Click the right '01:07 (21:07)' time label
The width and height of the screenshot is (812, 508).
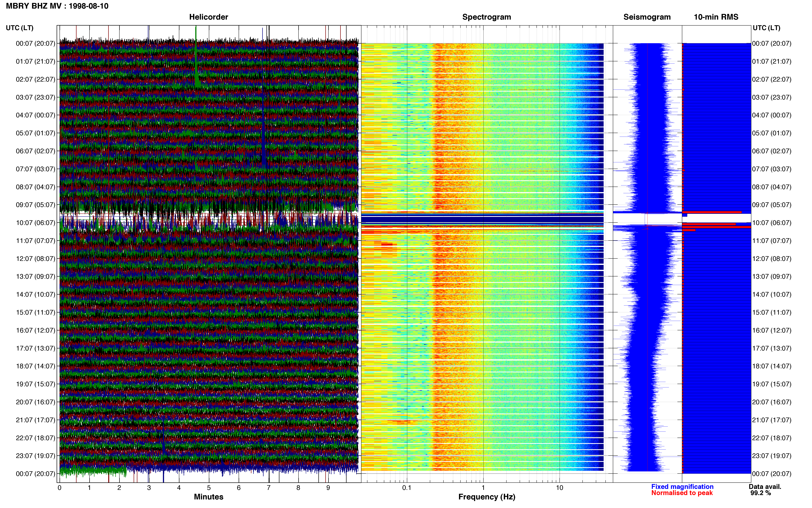click(x=772, y=61)
